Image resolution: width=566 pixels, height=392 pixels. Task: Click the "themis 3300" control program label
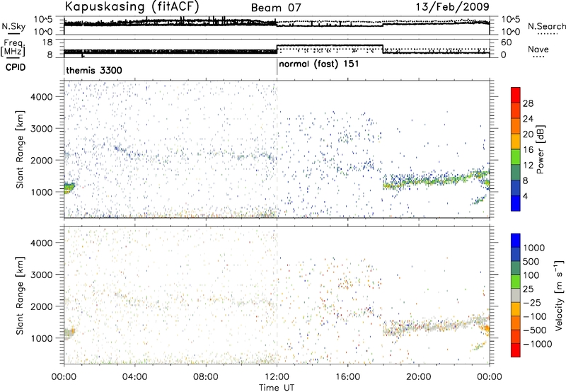(94, 70)
